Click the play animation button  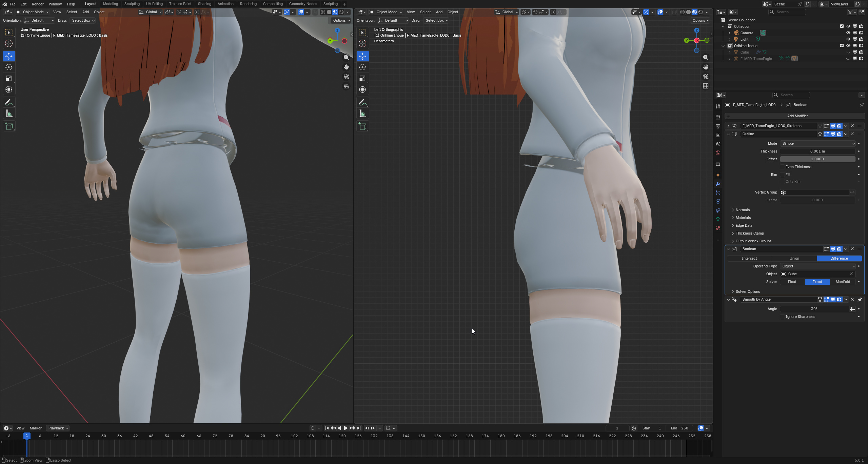(x=346, y=428)
